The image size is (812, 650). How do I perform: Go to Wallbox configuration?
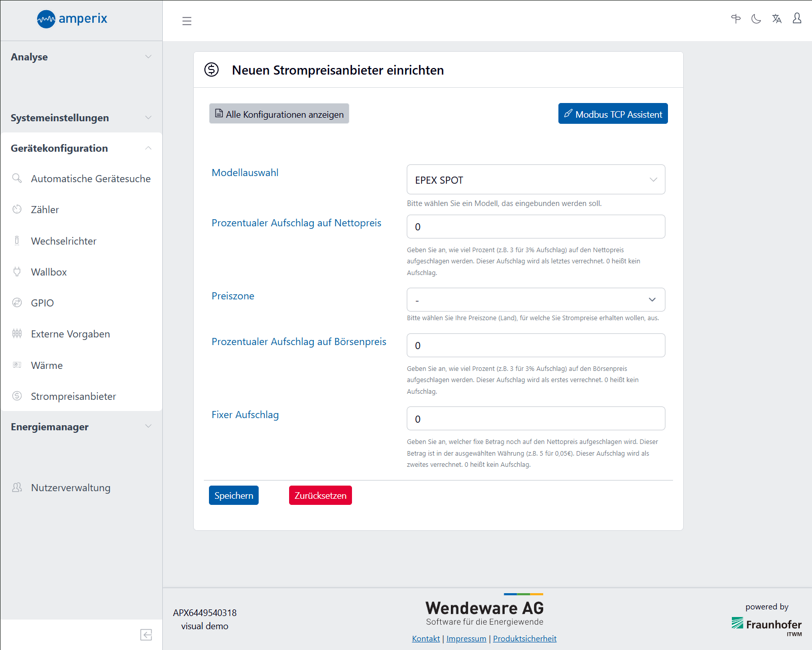point(49,272)
